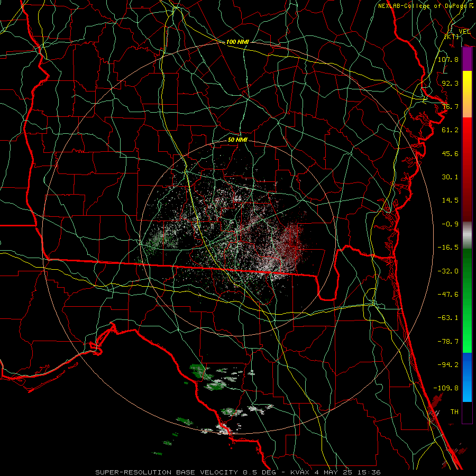Click the 50 NMI range ring label
The image size is (476, 476).
(237, 140)
